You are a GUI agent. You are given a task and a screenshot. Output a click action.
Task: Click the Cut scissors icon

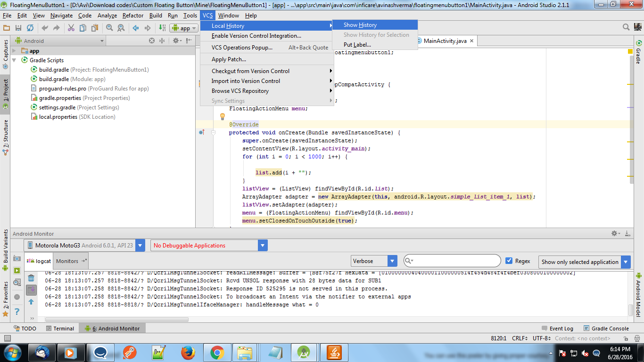point(71,28)
